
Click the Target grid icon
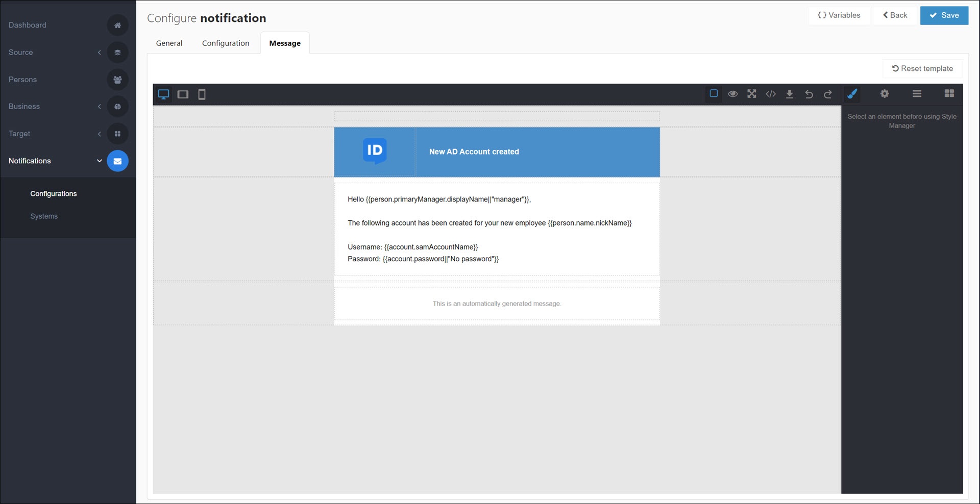click(x=117, y=134)
